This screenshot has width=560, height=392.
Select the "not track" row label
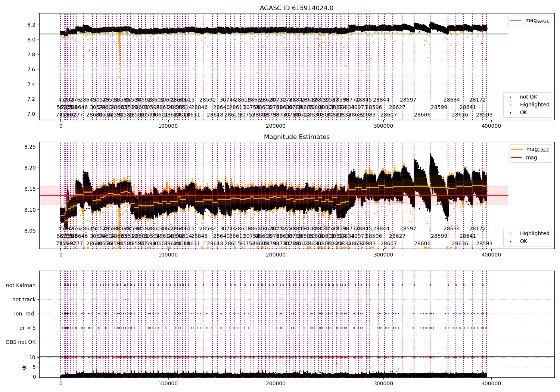pyautogui.click(x=24, y=299)
